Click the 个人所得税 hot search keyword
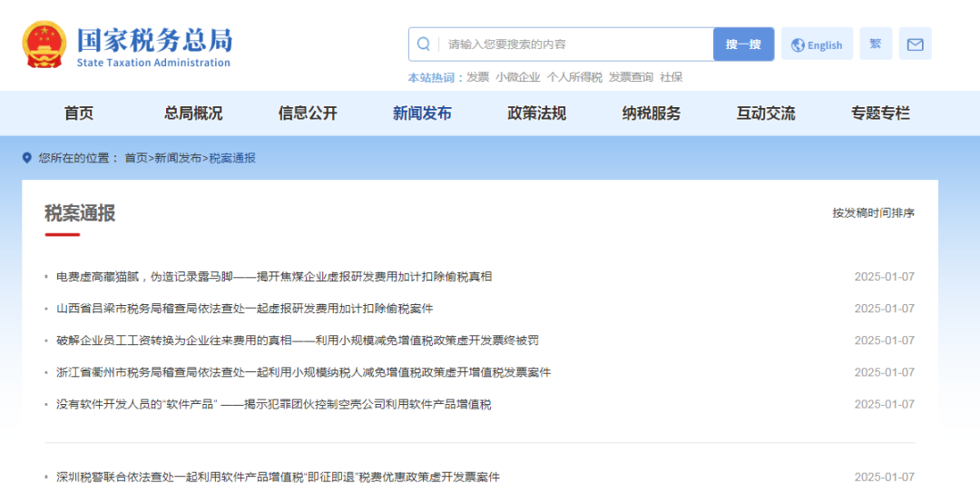This screenshot has width=980, height=503. [573, 77]
